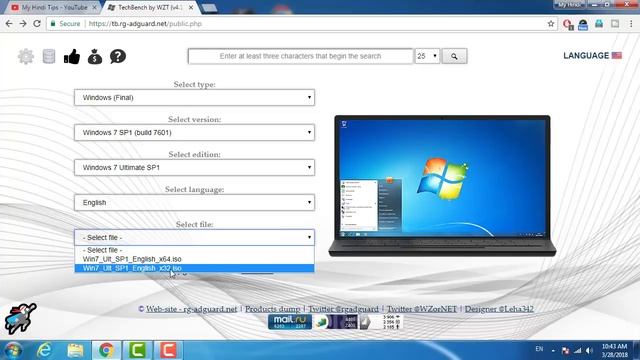Click the money bag donate icon
The image size is (640, 360).
(x=95, y=56)
